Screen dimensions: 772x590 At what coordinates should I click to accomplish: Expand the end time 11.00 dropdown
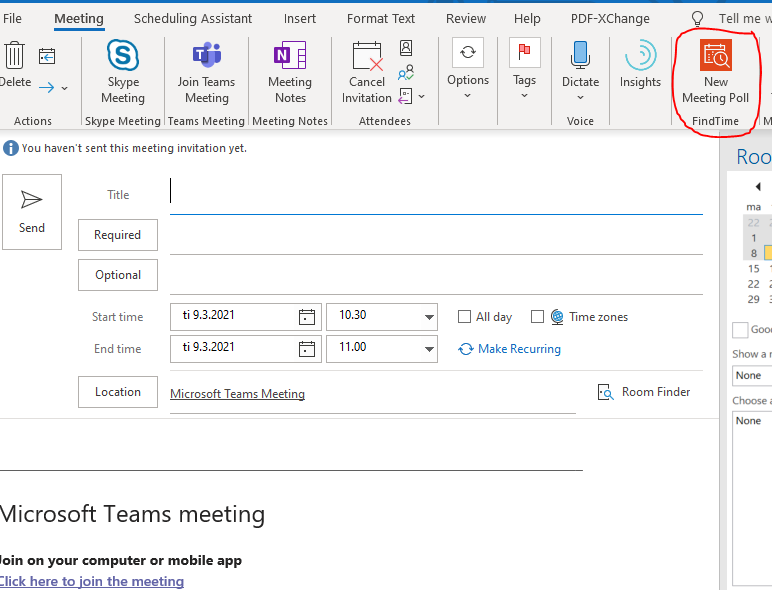429,349
